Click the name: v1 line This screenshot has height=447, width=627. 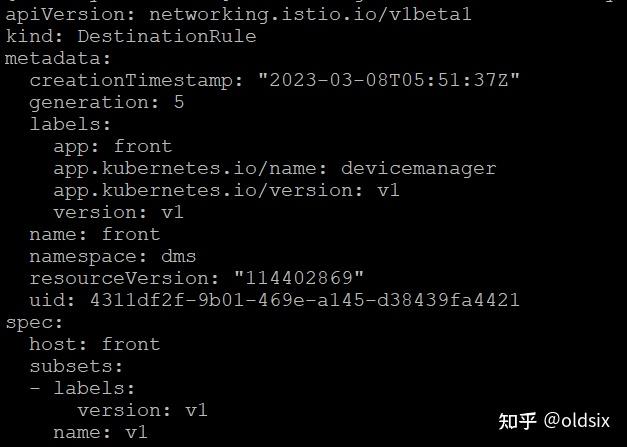pyautogui.click(x=100, y=432)
